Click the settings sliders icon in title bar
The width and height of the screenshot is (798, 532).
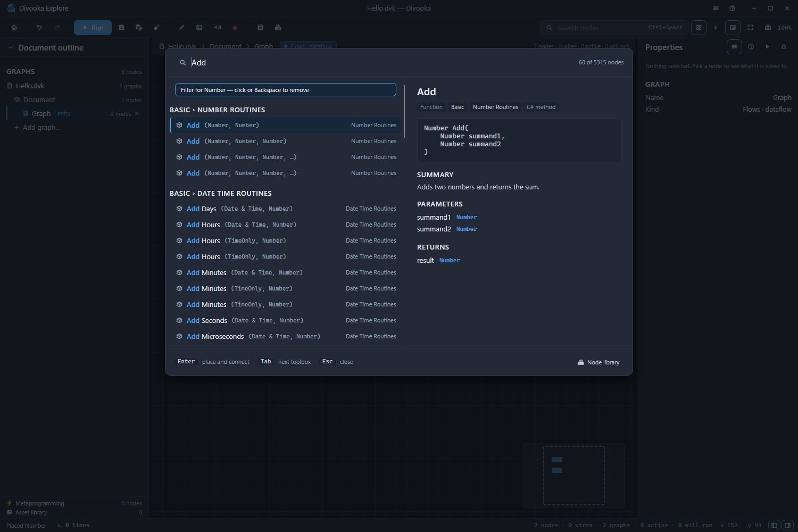(x=716, y=9)
